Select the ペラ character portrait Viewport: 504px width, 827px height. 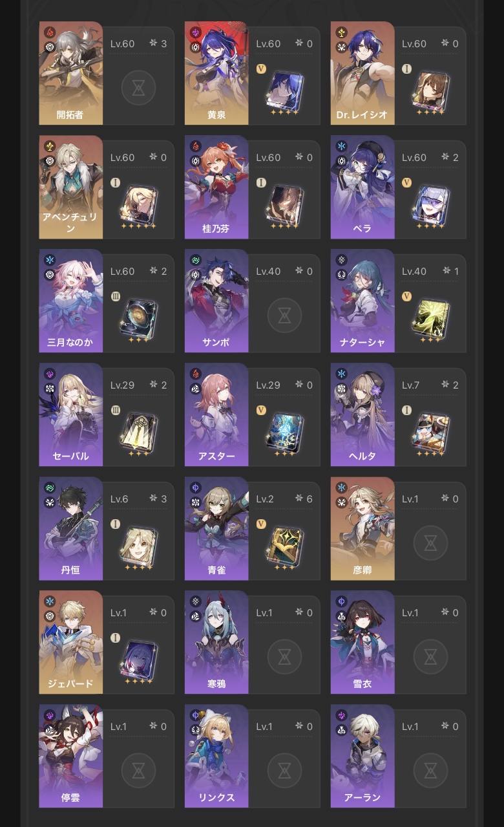point(362,187)
